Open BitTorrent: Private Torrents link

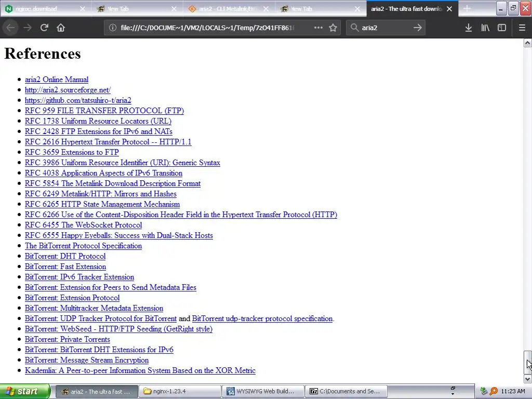[x=67, y=339]
